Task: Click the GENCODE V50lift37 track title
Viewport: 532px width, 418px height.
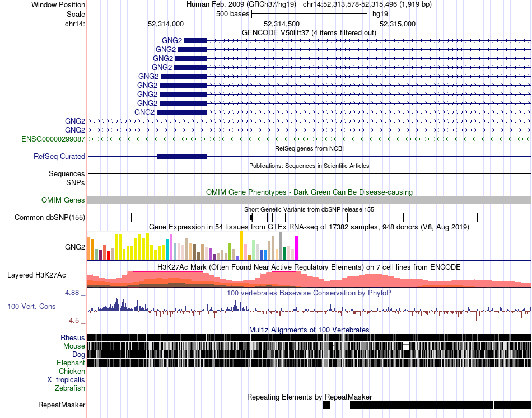Action: point(309,33)
